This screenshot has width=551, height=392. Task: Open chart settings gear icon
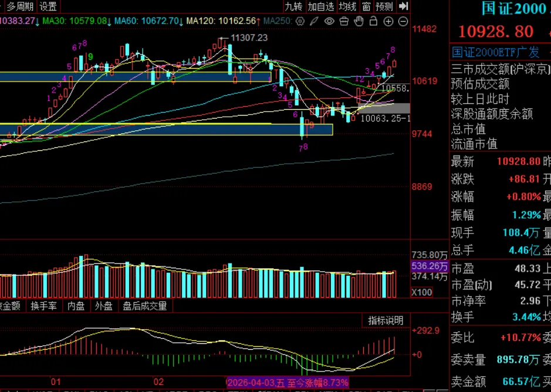[300, 22]
